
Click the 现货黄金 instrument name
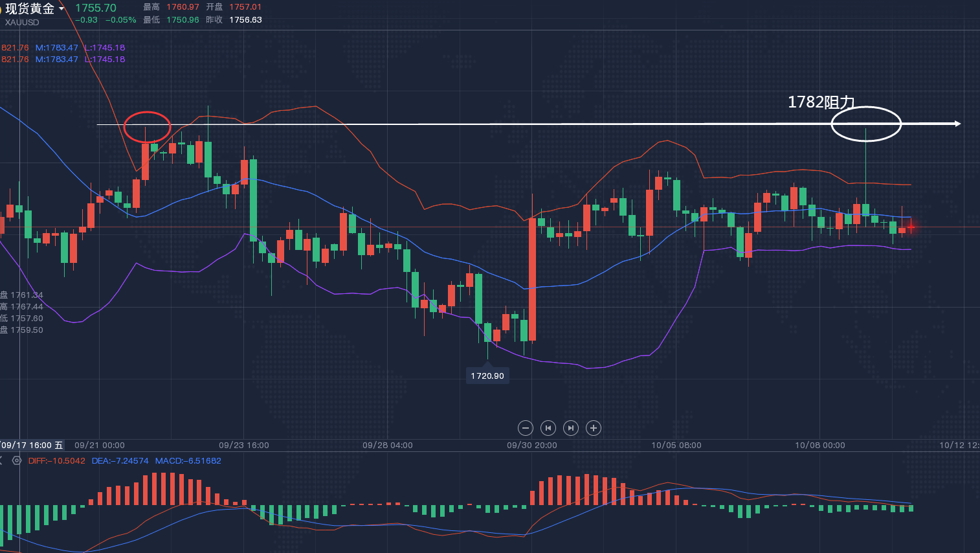30,9
